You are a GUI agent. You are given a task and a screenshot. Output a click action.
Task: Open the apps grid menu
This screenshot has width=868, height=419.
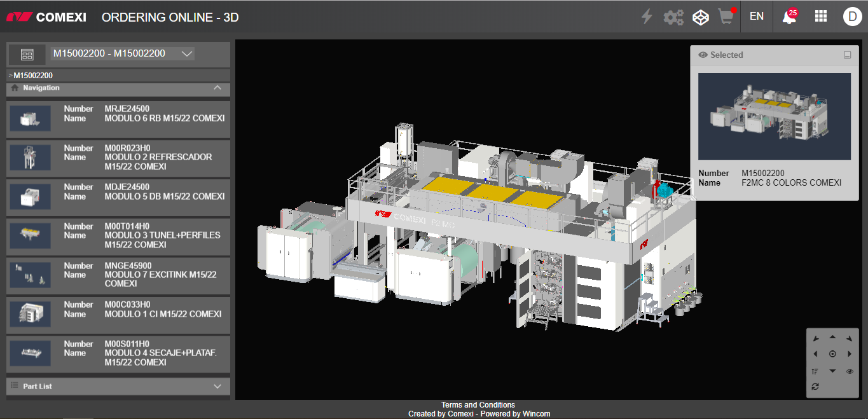pos(820,17)
